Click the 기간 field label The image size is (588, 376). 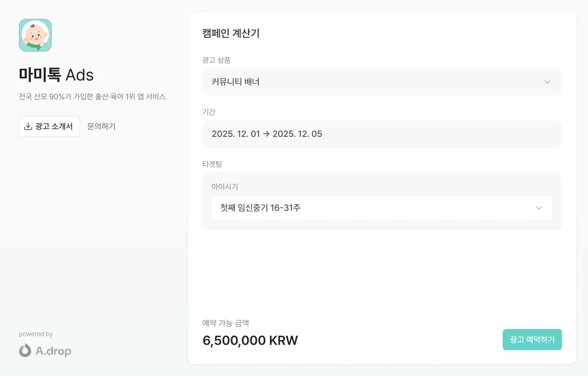[209, 112]
